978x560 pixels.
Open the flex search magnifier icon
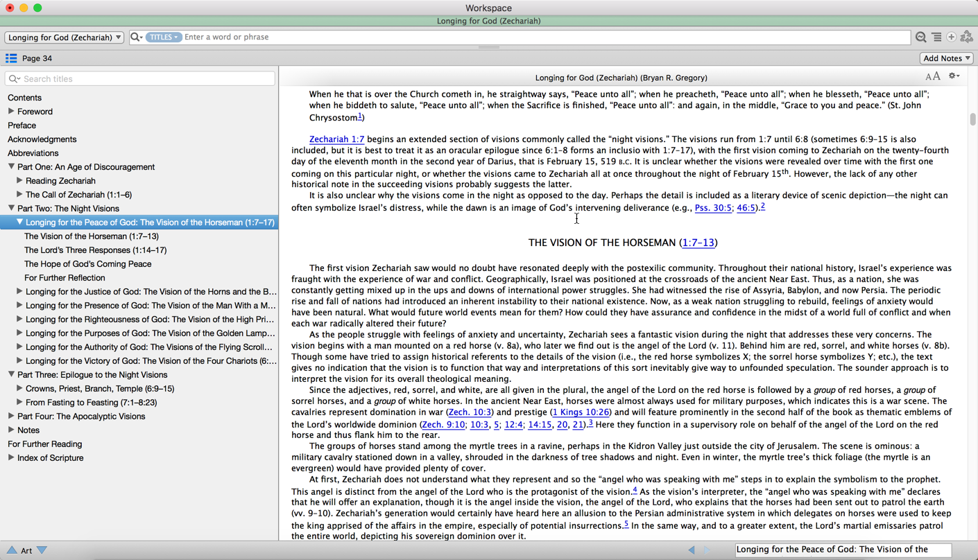[x=920, y=37]
